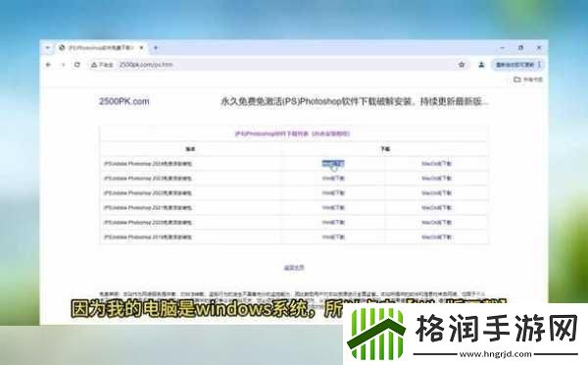Download Win version of Photoshop 2024
This screenshot has width=588, height=365.
pos(333,163)
